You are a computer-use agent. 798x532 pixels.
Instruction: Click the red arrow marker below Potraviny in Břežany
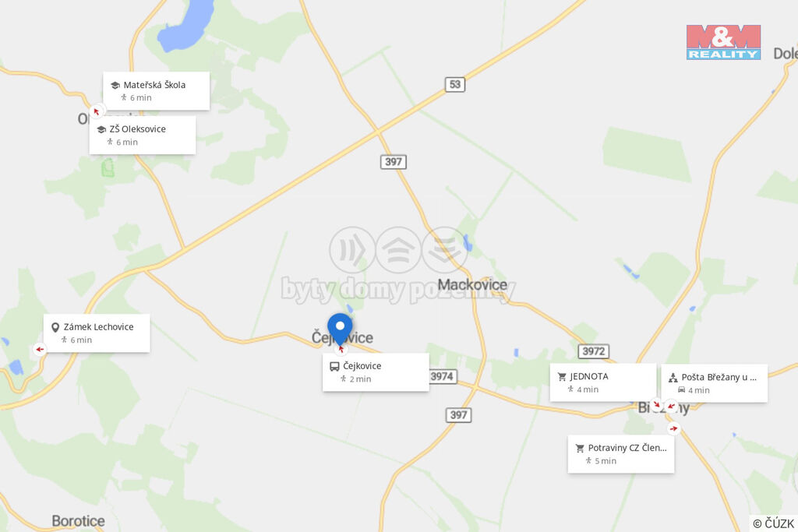click(674, 428)
